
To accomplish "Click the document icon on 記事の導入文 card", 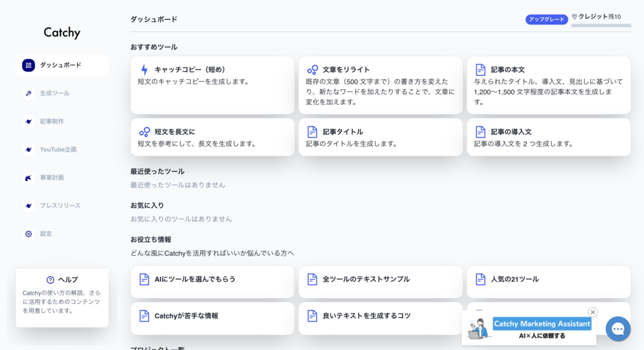I will [480, 132].
